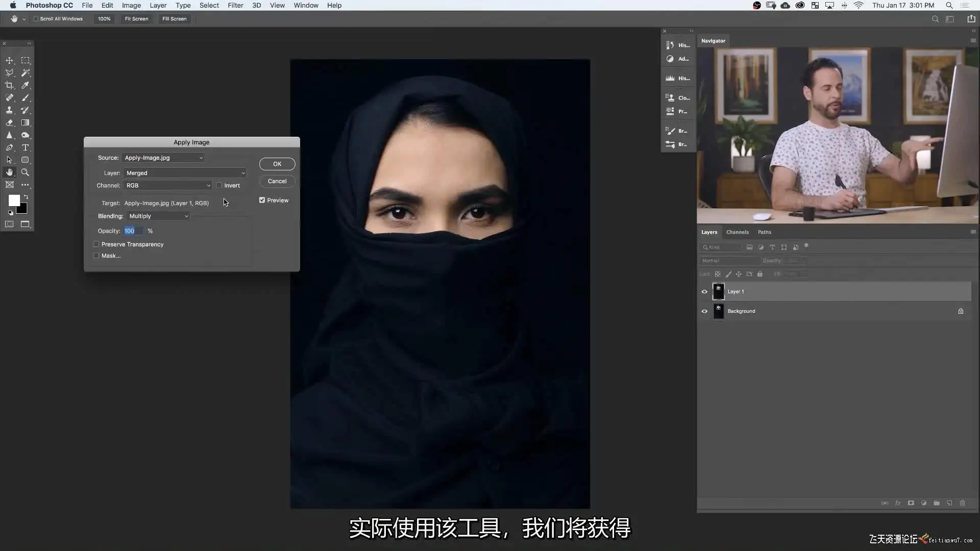Image resolution: width=980 pixels, height=551 pixels.
Task: Click the Fit Screen button
Action: click(136, 19)
